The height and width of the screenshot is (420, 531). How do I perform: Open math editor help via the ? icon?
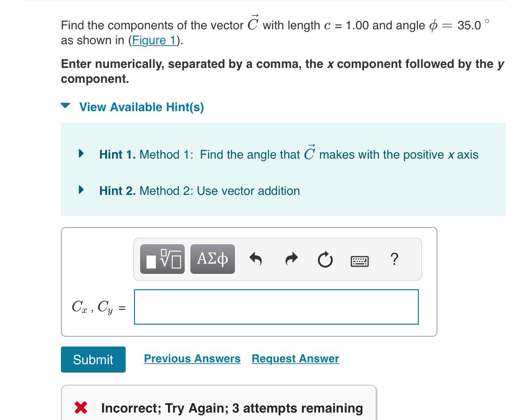394,259
